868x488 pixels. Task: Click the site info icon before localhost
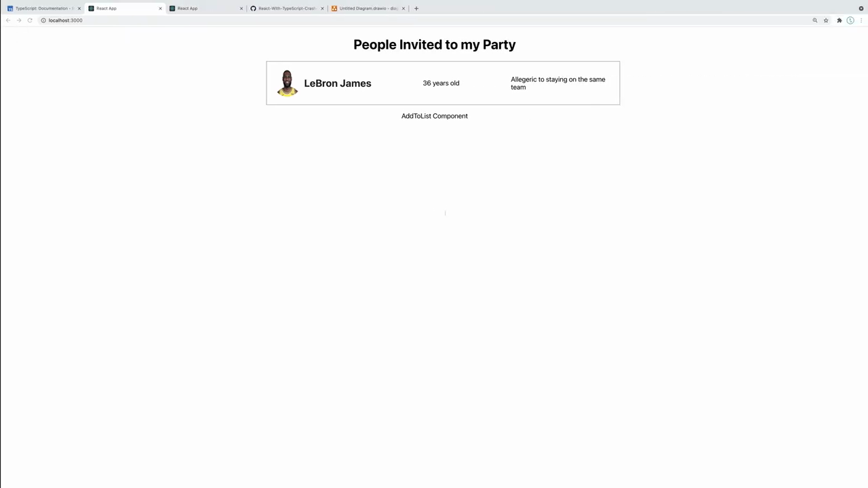[43, 20]
